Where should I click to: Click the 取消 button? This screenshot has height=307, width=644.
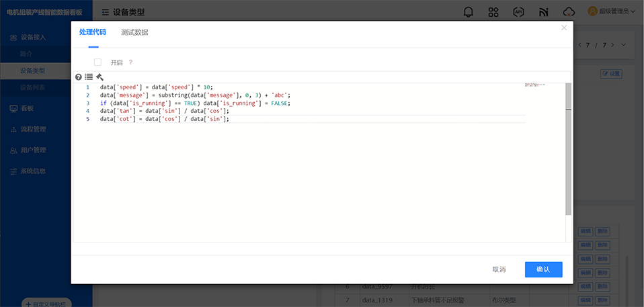[499, 269]
